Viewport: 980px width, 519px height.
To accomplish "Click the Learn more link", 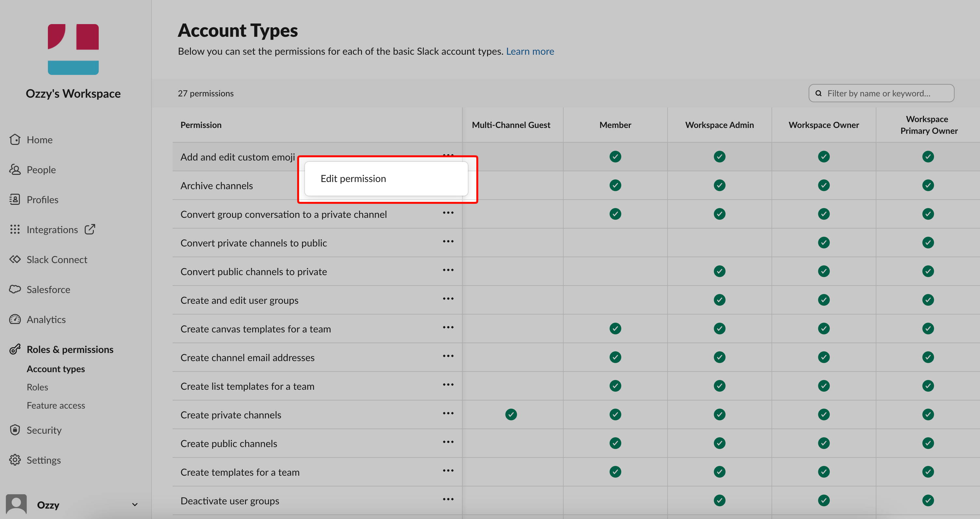I will [x=529, y=51].
